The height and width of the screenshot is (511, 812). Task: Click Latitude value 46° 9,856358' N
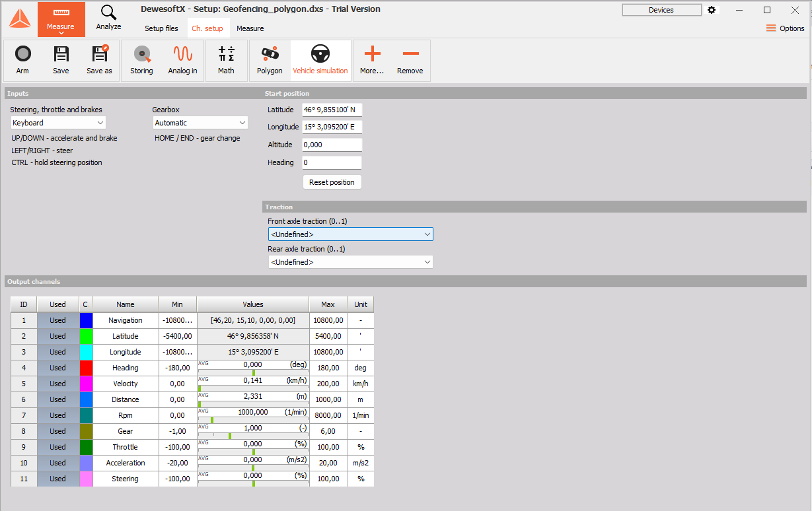coord(253,336)
